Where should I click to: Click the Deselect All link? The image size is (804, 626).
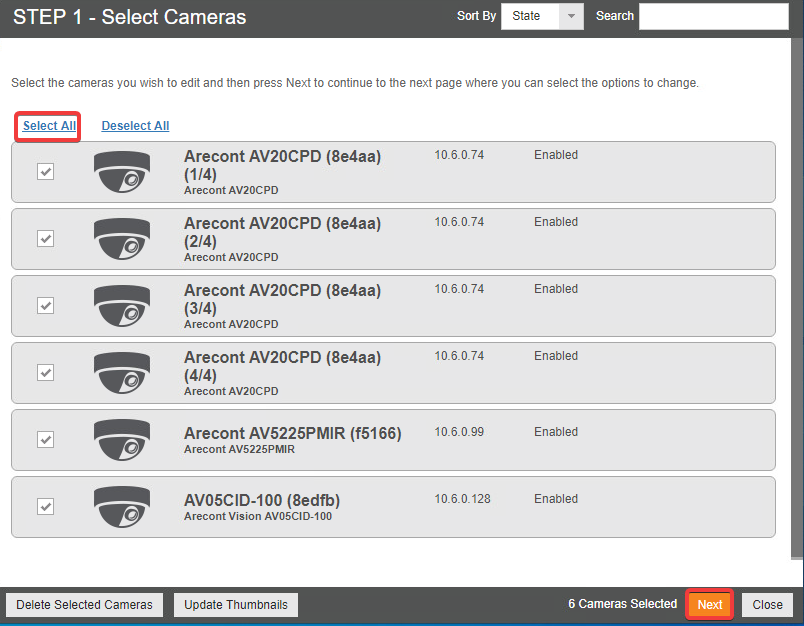[x=135, y=126]
